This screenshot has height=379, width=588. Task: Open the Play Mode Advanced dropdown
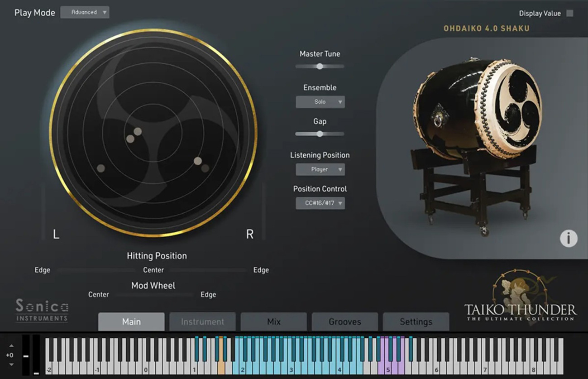tap(85, 12)
